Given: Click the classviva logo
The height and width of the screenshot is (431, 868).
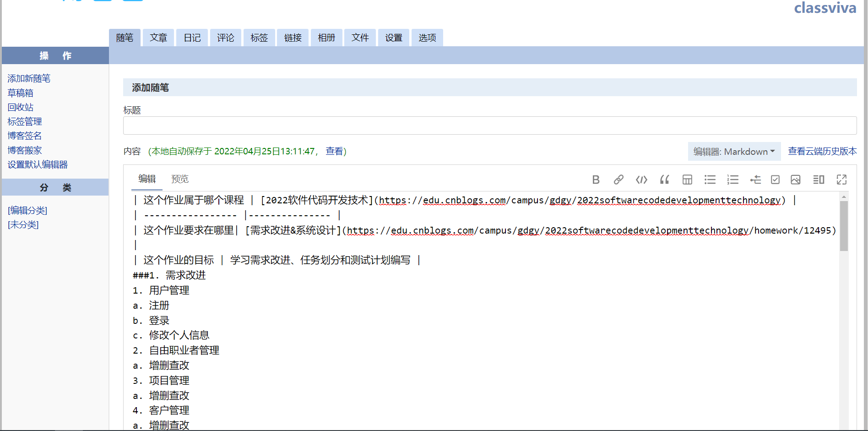Looking at the screenshot, I should tap(825, 8).
